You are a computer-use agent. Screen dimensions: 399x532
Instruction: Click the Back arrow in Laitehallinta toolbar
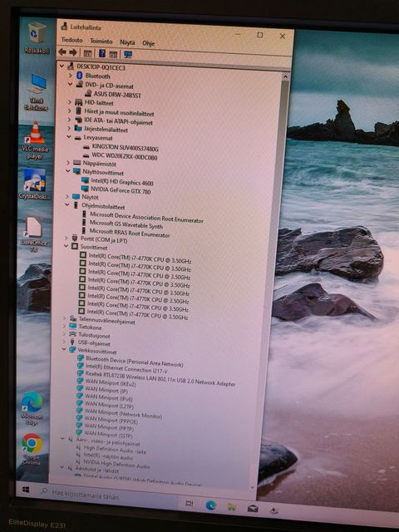coord(62,52)
